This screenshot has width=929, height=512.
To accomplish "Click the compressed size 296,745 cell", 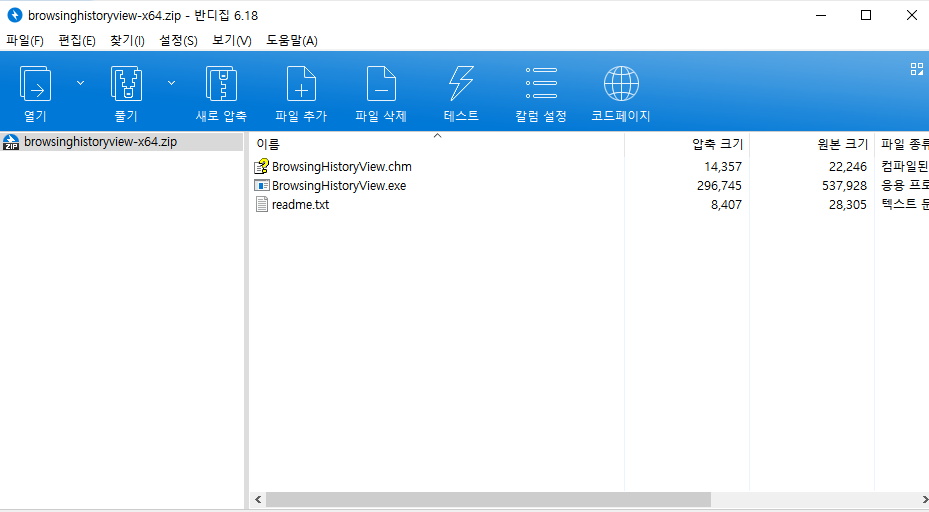I will coord(719,185).
